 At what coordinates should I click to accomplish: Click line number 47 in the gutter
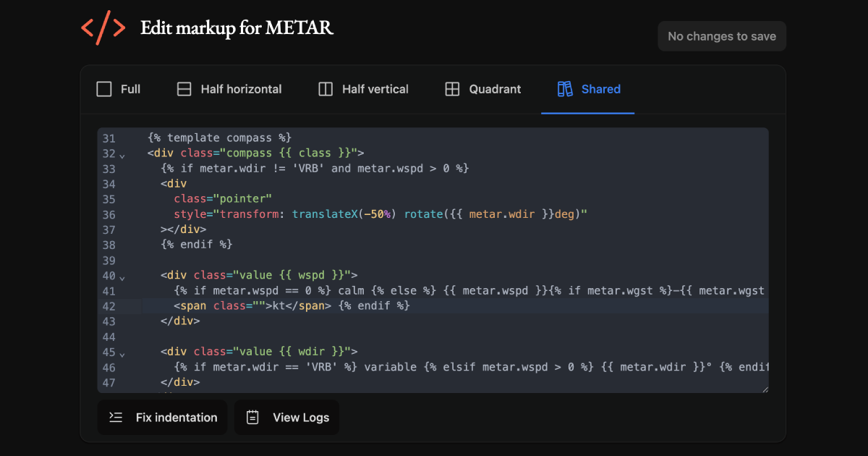click(109, 382)
